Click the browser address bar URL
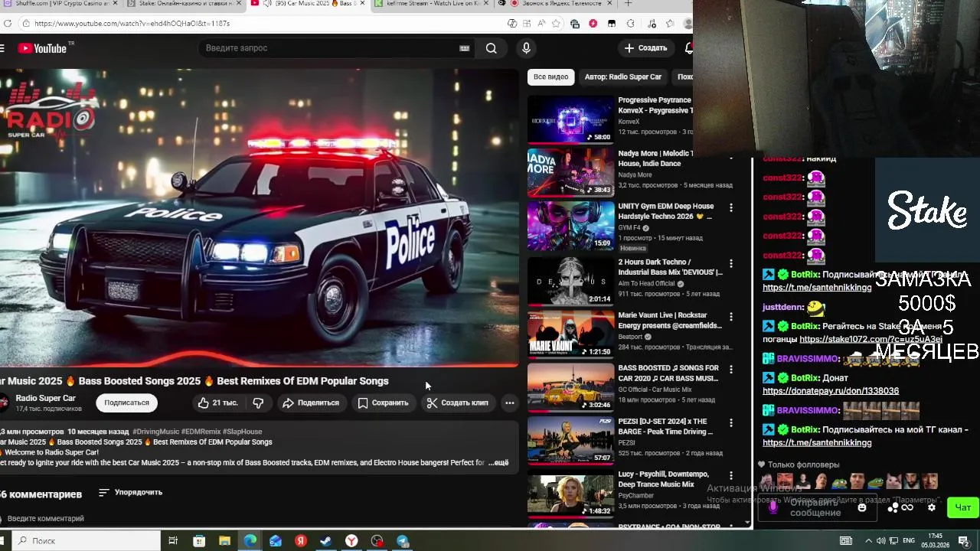Screen dimensions: 980x551 click(132, 24)
